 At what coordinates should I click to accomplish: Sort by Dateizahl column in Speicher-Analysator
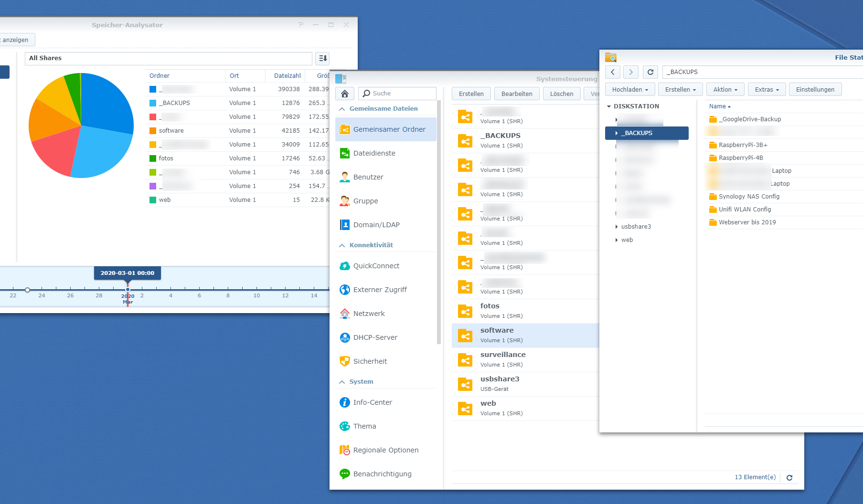coord(288,76)
